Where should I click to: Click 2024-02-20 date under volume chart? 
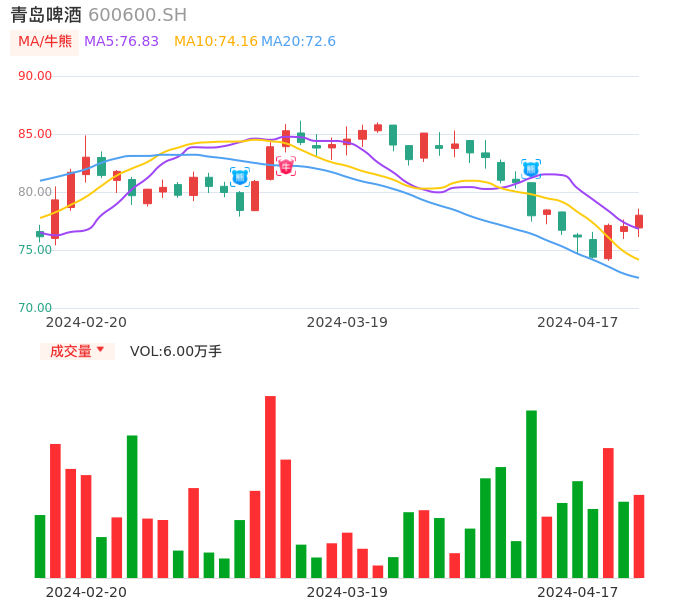[86, 592]
